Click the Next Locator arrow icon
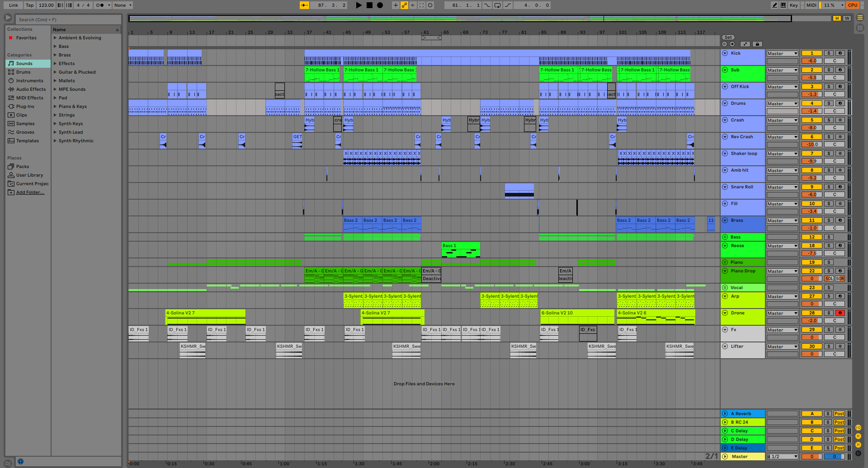868x468 pixels. pyautogui.click(x=732, y=44)
